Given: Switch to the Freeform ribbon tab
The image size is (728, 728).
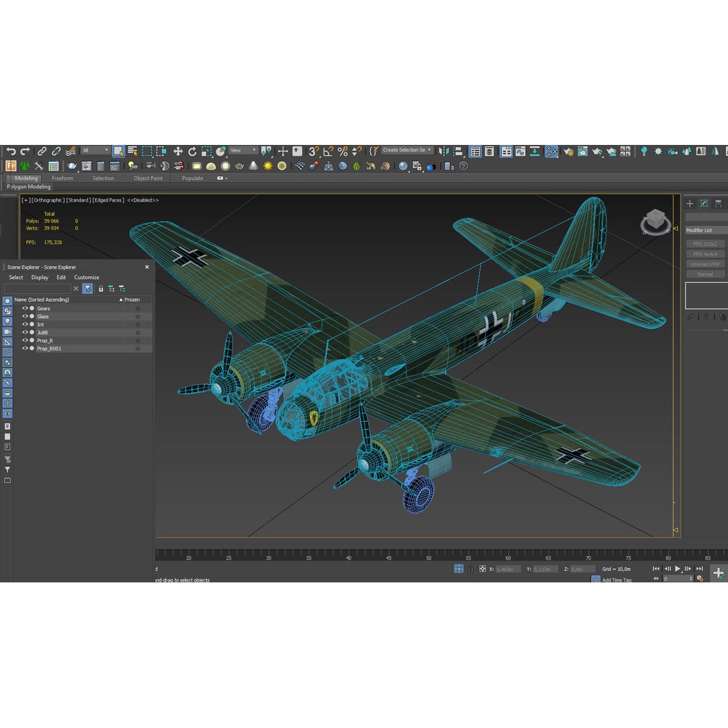Looking at the screenshot, I should click(62, 178).
